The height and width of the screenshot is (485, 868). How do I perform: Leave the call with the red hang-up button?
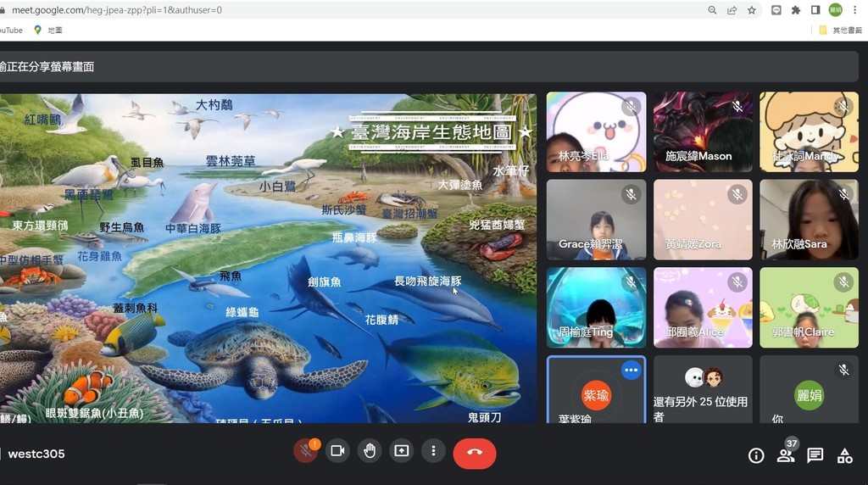[475, 452]
